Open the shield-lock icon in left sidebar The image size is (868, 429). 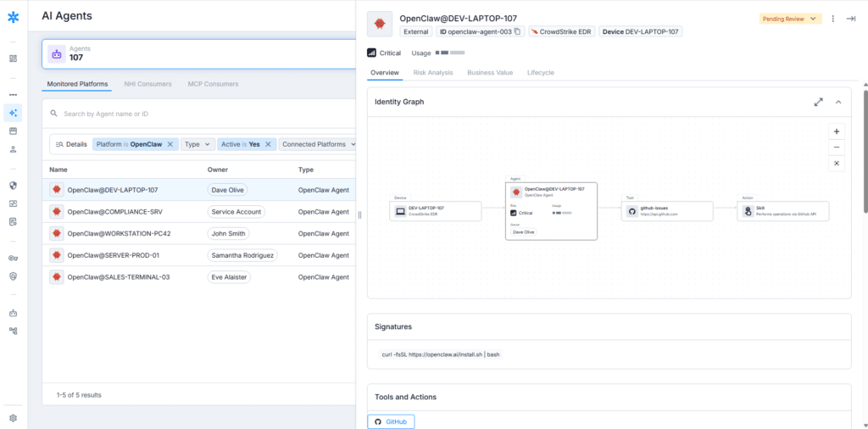pos(14,276)
